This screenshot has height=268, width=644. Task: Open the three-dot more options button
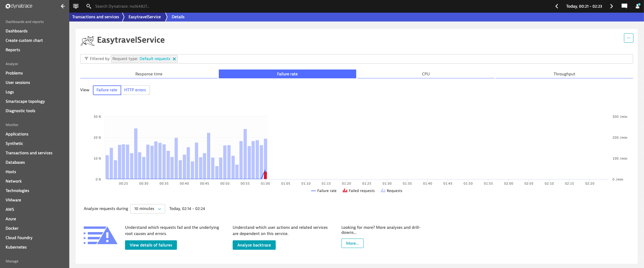click(x=628, y=38)
